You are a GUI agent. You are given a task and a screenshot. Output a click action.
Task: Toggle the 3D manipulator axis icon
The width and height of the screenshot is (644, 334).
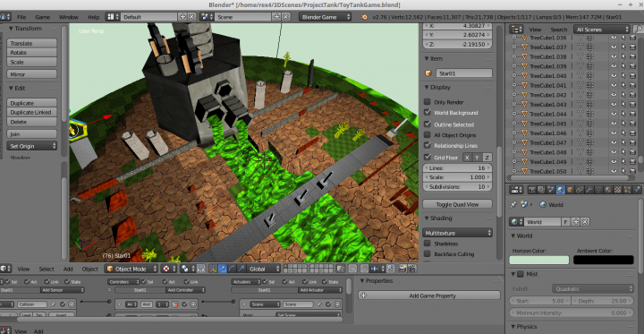tap(213, 269)
